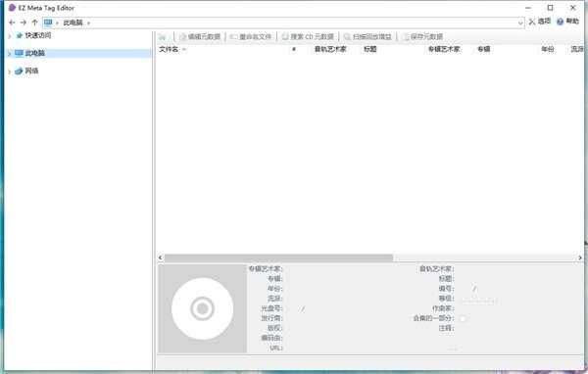Sort by the 音轨艺术家 column header
588x374 pixels.
[330, 49]
